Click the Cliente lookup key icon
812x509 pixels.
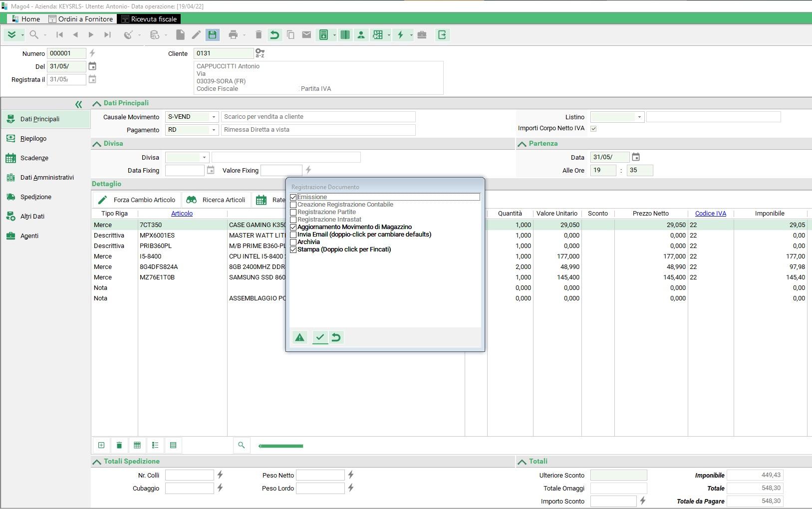[x=260, y=53]
